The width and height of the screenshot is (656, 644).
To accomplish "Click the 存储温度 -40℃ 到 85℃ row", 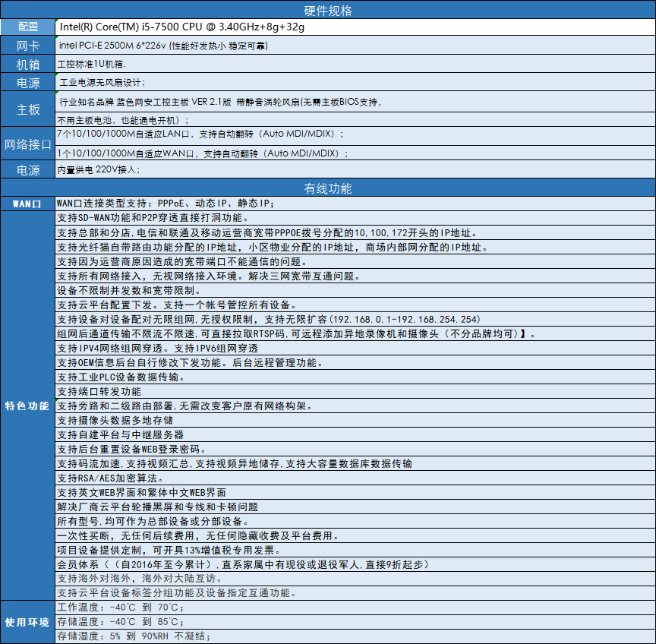I will [355, 622].
